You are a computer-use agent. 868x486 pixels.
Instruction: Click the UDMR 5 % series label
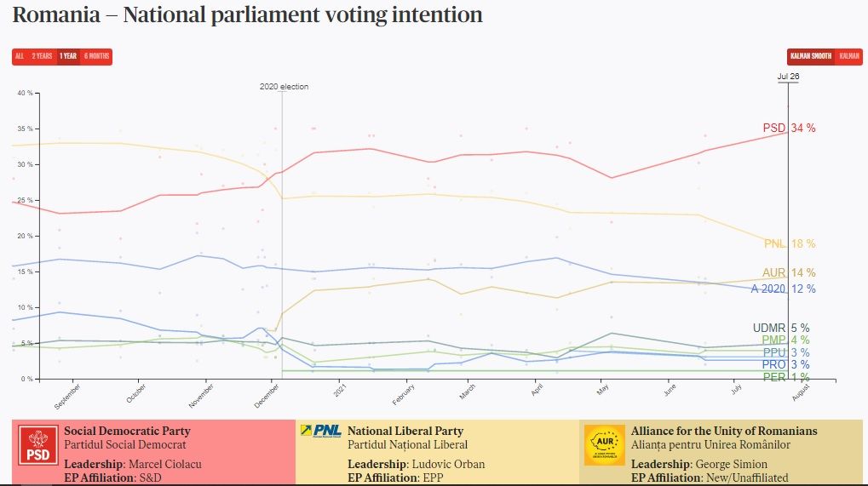[781, 328]
